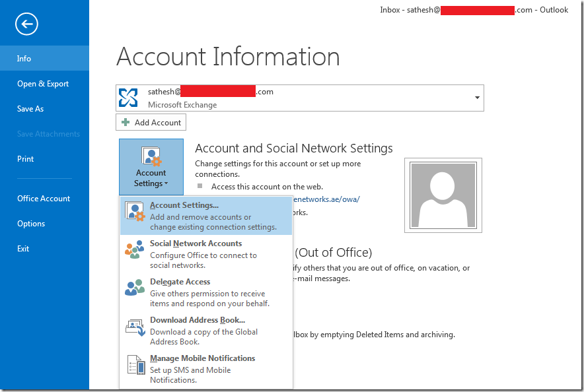Click the 'Microsoft Exchange' account type label
The image size is (584, 392).
tap(182, 105)
